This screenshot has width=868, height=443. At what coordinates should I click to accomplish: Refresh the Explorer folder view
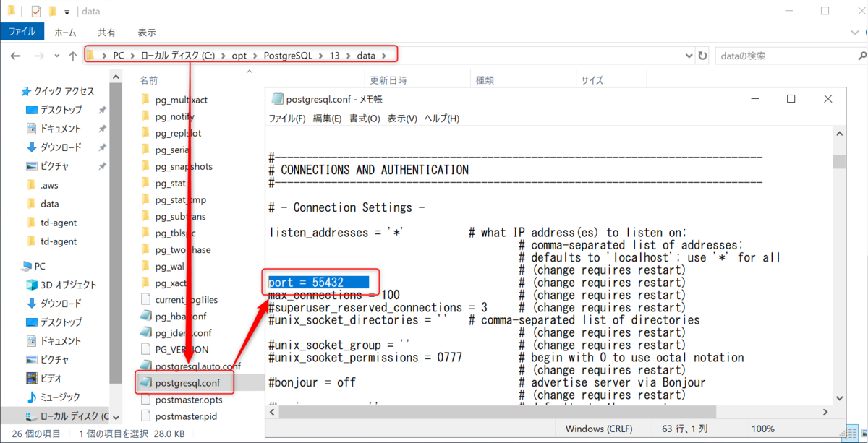[702, 56]
